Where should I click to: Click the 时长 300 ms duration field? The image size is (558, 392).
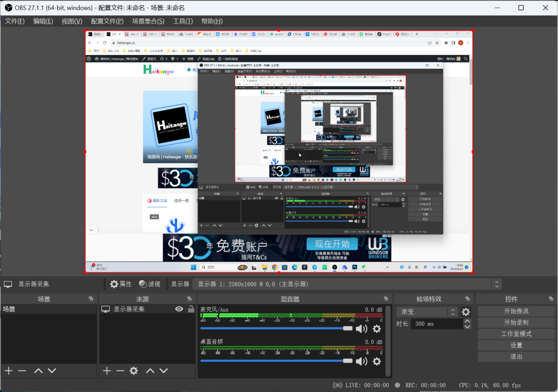click(436, 323)
